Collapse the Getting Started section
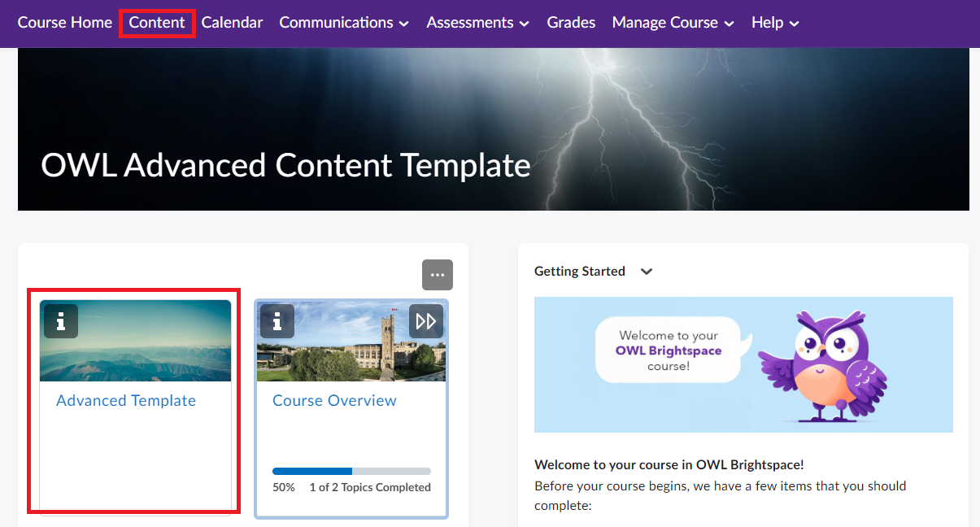Image resolution: width=980 pixels, height=527 pixels. [646, 271]
